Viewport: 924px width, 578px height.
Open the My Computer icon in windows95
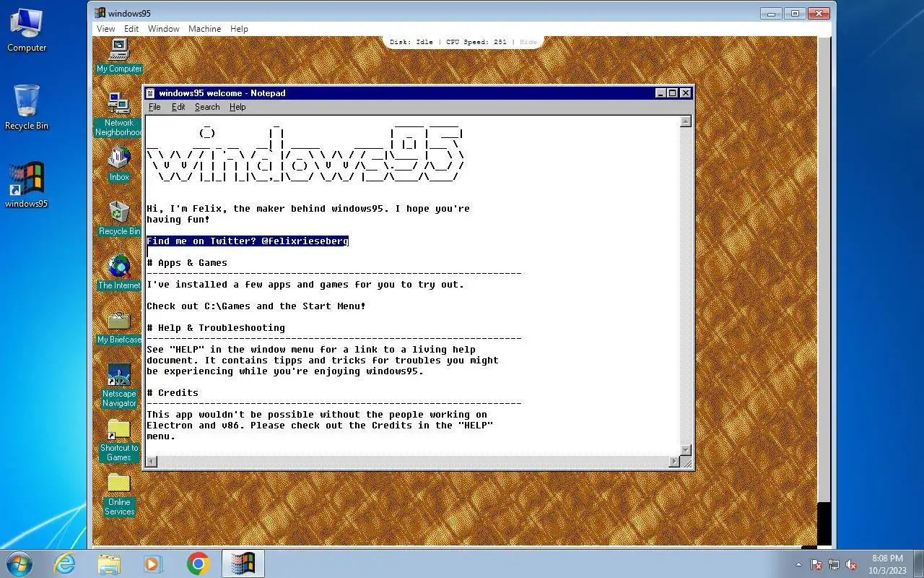point(119,55)
